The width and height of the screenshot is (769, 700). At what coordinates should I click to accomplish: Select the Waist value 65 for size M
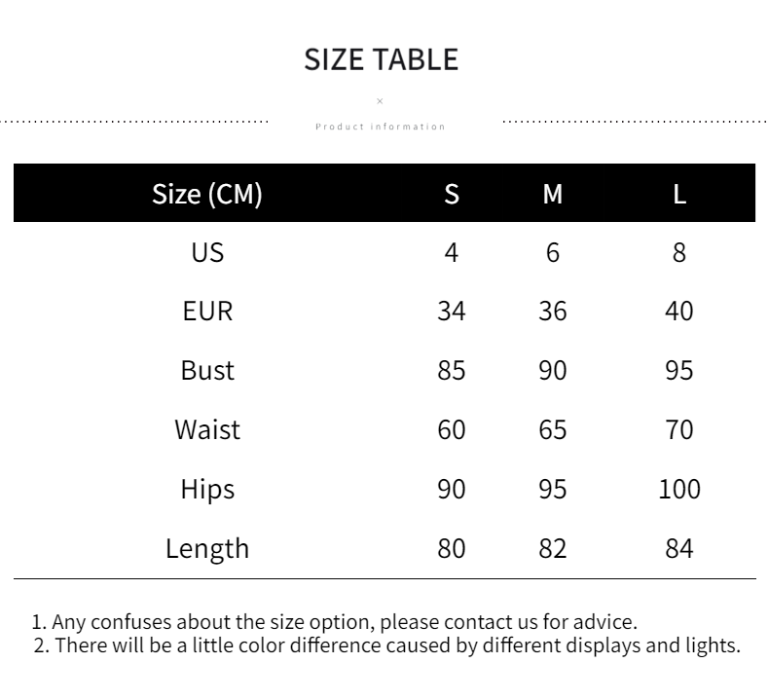pos(553,429)
